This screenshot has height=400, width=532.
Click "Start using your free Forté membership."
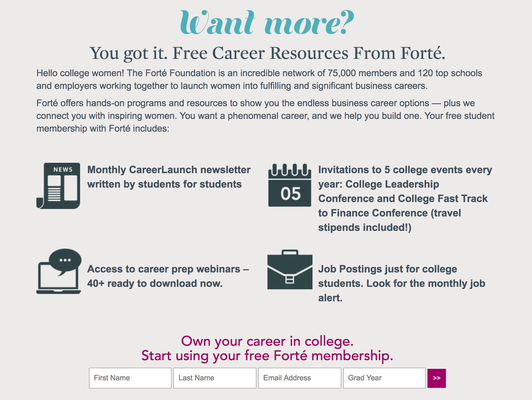pyautogui.click(x=267, y=356)
